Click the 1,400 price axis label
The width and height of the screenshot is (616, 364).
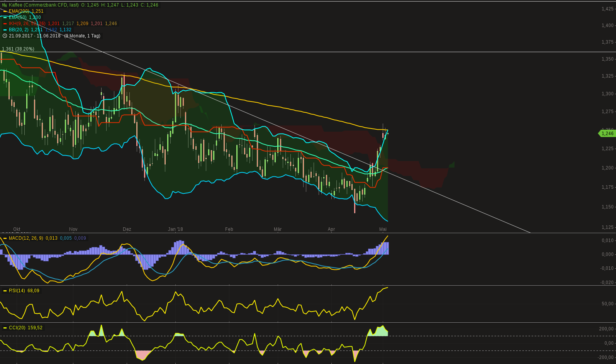(x=608, y=25)
